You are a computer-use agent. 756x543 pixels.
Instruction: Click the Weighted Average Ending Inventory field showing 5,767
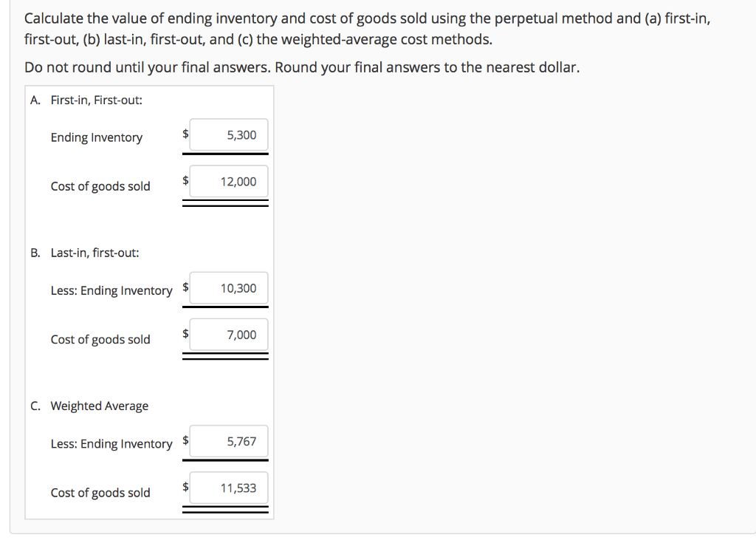[228, 442]
